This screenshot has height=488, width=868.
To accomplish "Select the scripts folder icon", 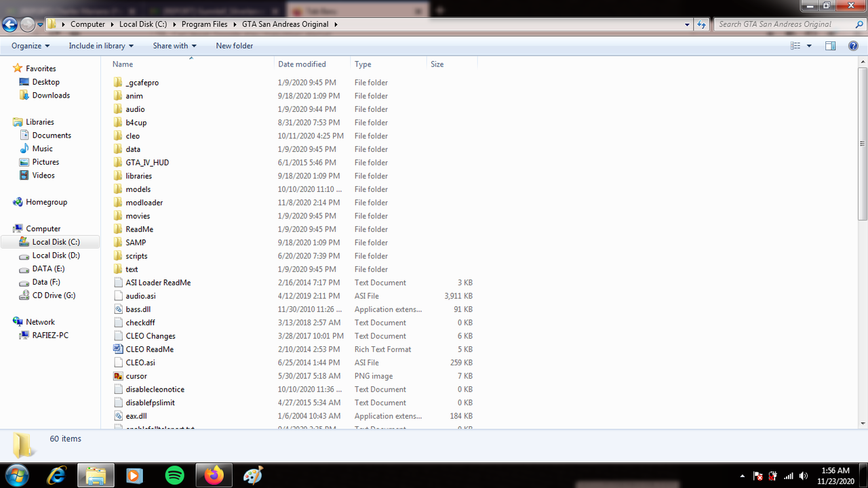I will tap(118, 256).
